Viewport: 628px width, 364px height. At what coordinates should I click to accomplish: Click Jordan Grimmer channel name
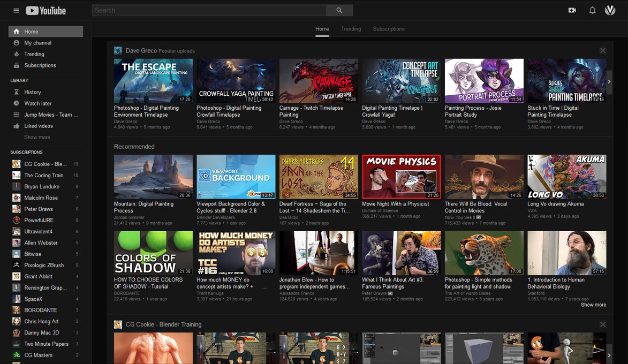(x=129, y=217)
